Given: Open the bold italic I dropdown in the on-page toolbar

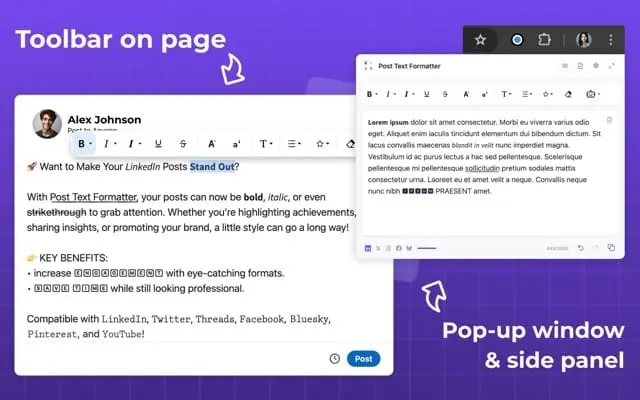Looking at the screenshot, I should tap(134, 144).
